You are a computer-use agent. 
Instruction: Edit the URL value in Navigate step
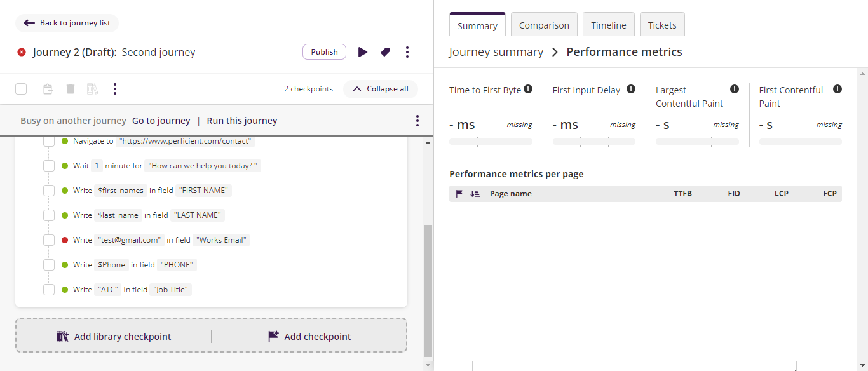[x=186, y=141]
